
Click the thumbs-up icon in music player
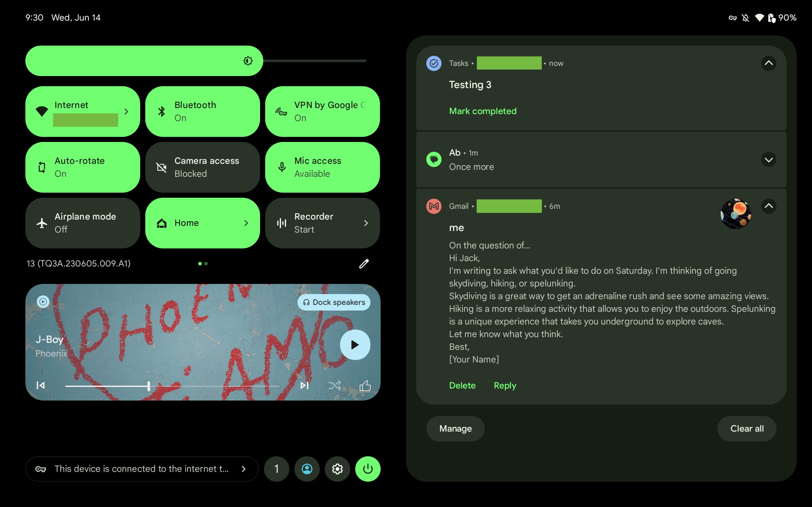[x=365, y=385]
